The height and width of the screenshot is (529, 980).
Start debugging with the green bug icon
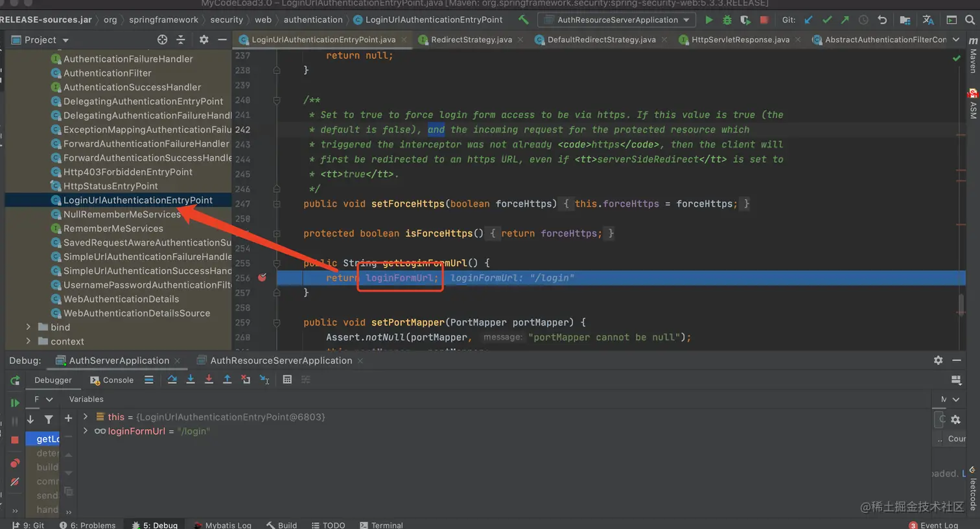[727, 20]
